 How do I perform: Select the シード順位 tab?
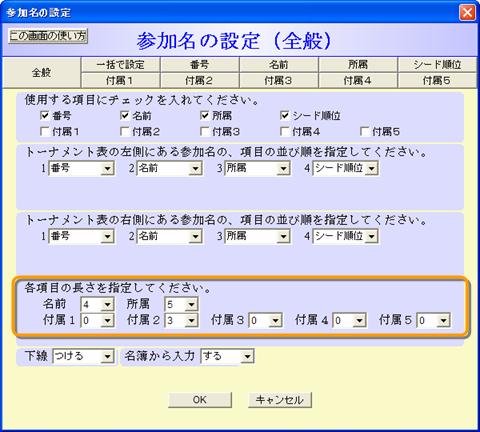437,64
